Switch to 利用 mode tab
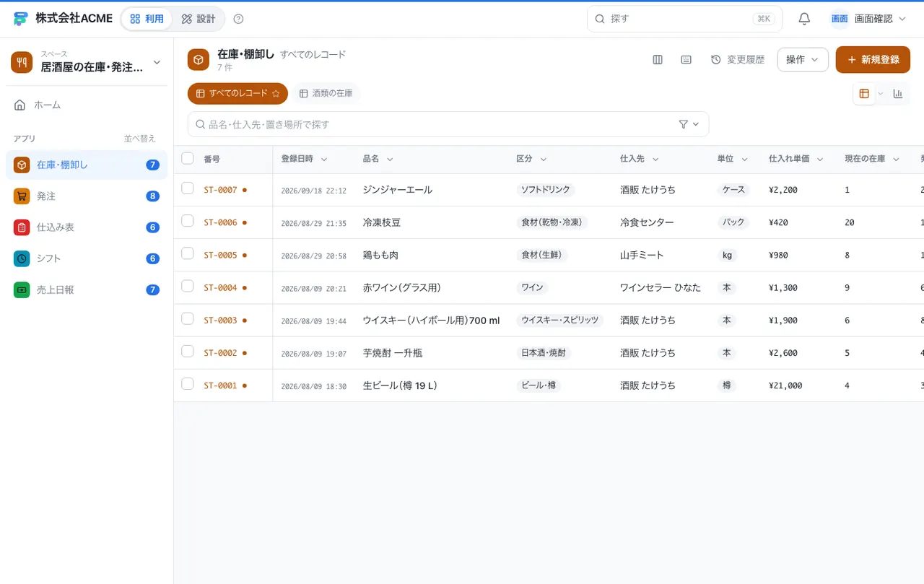This screenshot has width=924, height=584. tap(147, 19)
